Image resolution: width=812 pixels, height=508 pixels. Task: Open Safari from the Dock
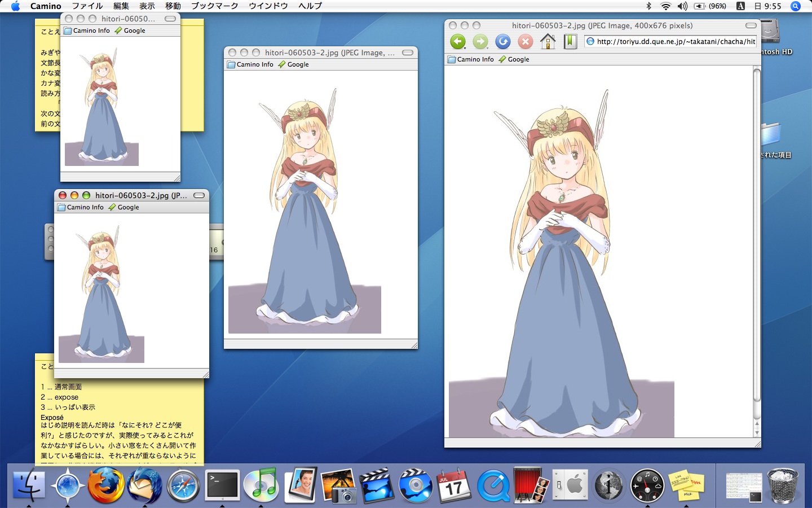pos(183,485)
